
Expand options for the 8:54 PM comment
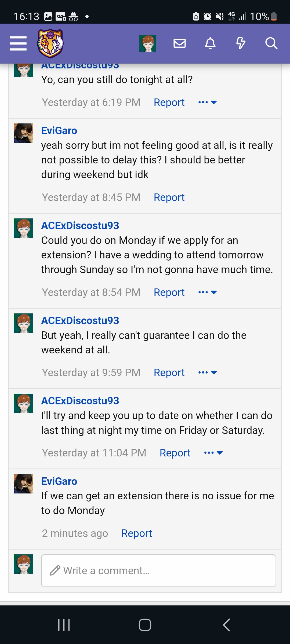(207, 292)
